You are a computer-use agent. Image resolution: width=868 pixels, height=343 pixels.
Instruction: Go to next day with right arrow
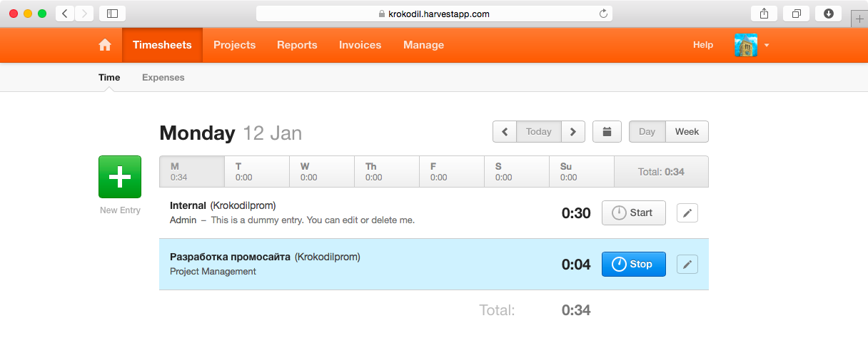pos(573,132)
